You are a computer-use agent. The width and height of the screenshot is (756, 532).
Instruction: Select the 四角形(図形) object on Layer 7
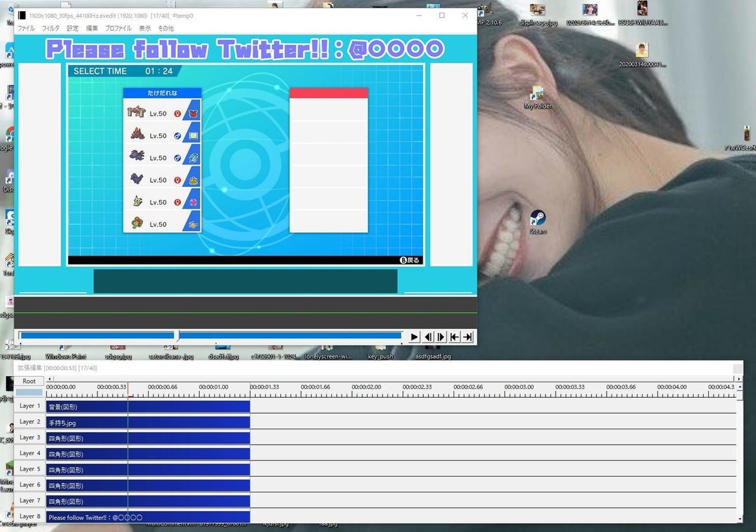pyautogui.click(x=148, y=501)
